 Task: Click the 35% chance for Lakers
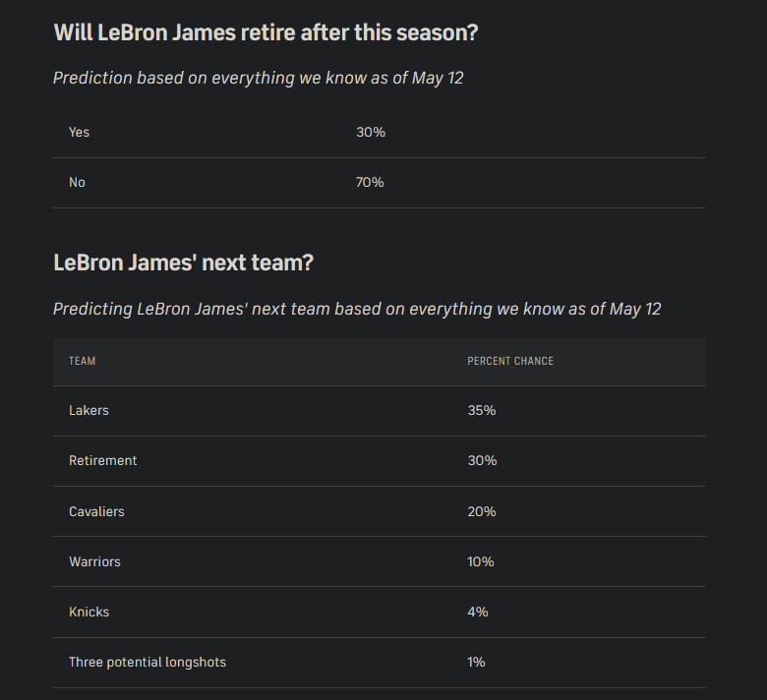pyautogui.click(x=481, y=410)
